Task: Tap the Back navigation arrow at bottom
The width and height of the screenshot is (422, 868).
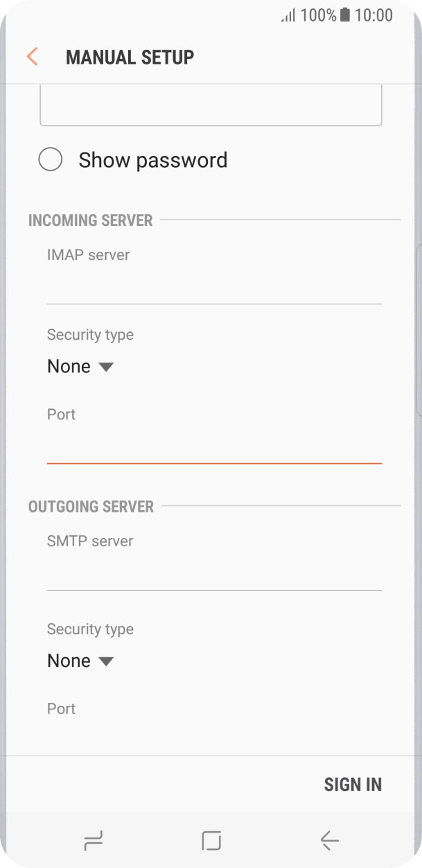Action: [328, 840]
